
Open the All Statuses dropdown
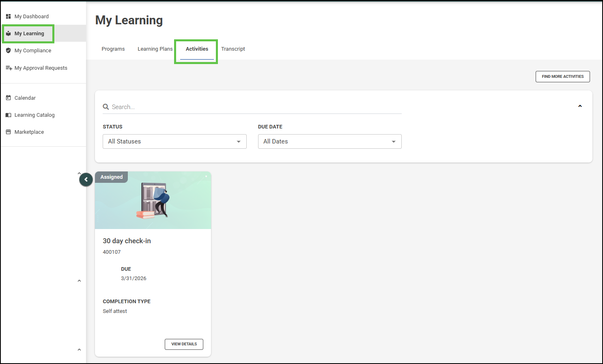click(x=174, y=141)
